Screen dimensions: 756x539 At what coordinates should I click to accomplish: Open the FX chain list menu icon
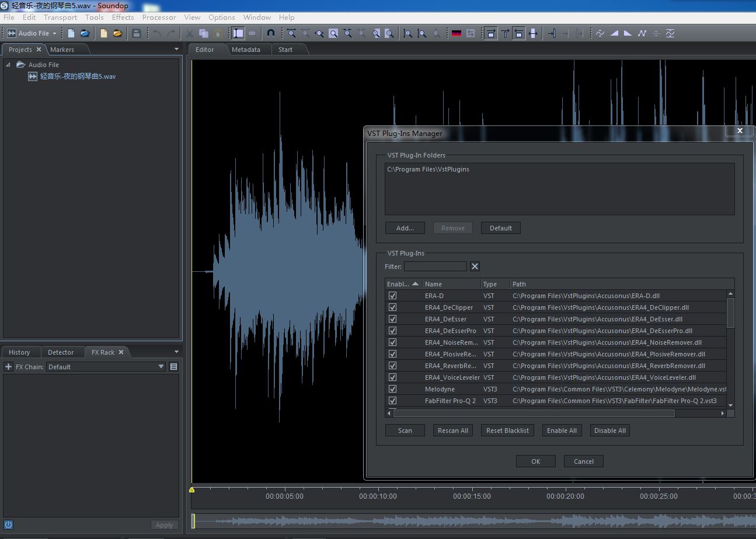tap(173, 367)
